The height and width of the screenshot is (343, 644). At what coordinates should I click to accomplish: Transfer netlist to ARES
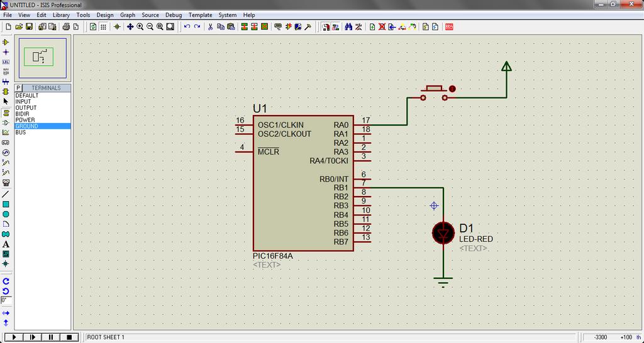click(x=449, y=26)
